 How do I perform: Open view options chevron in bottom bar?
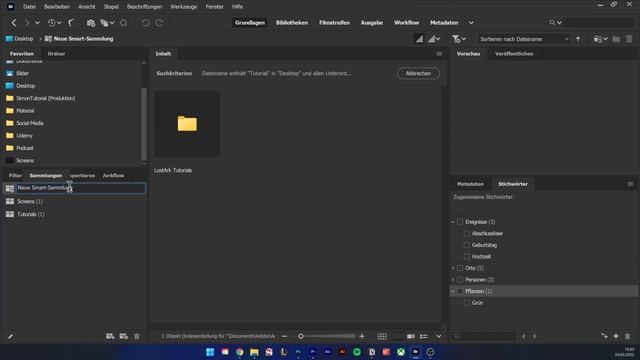pyautogui.click(x=438, y=336)
